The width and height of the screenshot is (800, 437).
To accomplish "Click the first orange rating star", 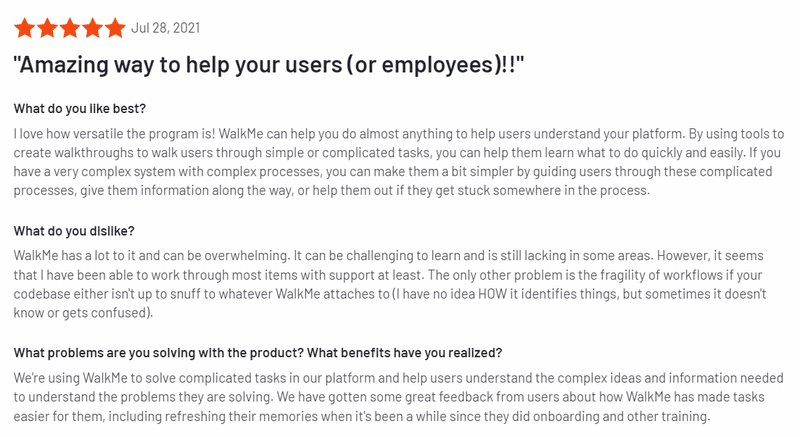I will pos(24,27).
